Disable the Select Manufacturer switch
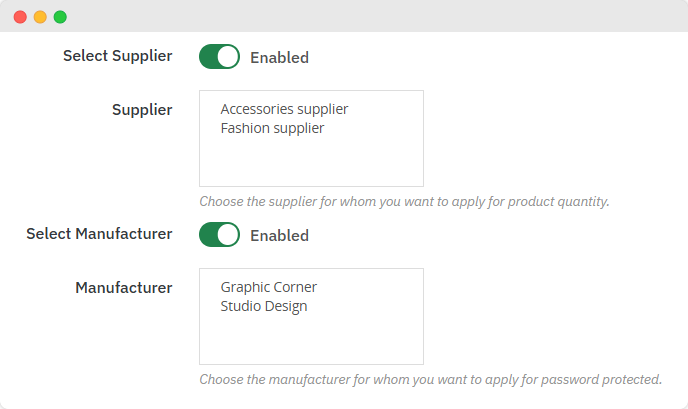The image size is (688, 409). (x=220, y=235)
